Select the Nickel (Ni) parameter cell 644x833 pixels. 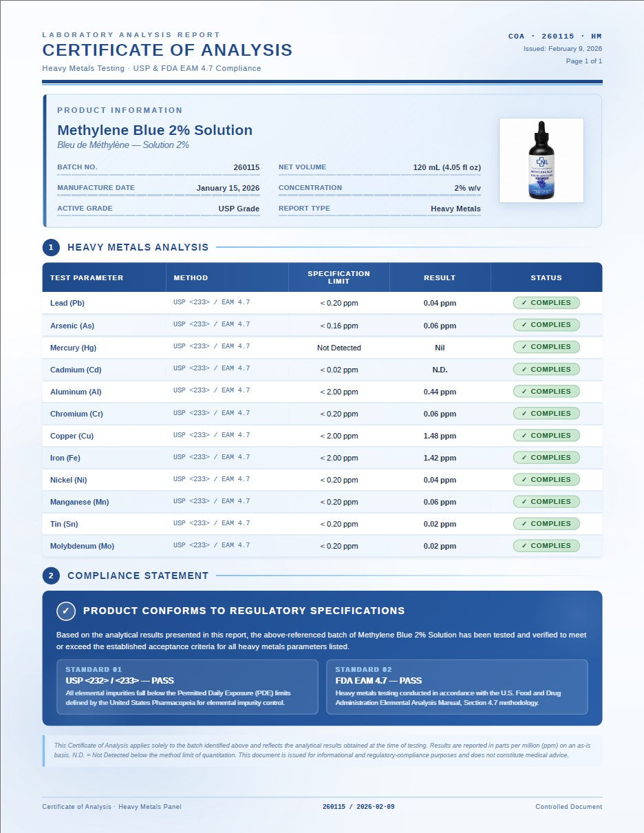pos(104,480)
